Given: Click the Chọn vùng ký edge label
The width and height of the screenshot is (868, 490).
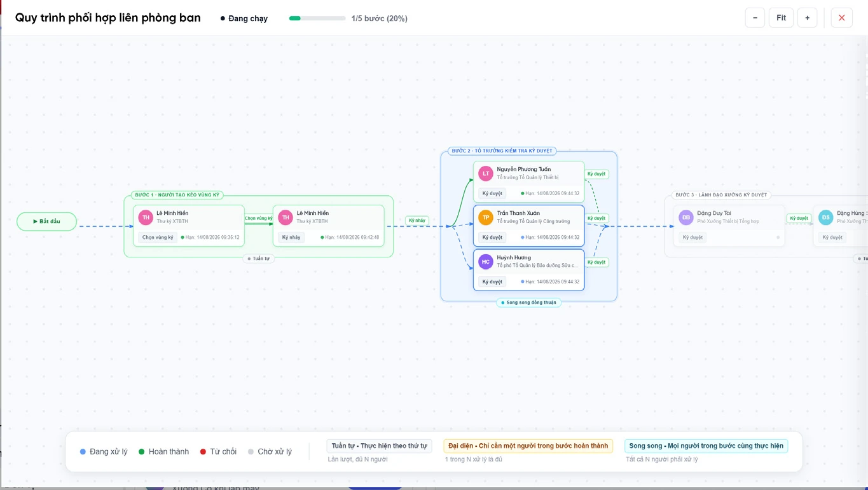Looking at the screenshot, I should click(x=259, y=218).
